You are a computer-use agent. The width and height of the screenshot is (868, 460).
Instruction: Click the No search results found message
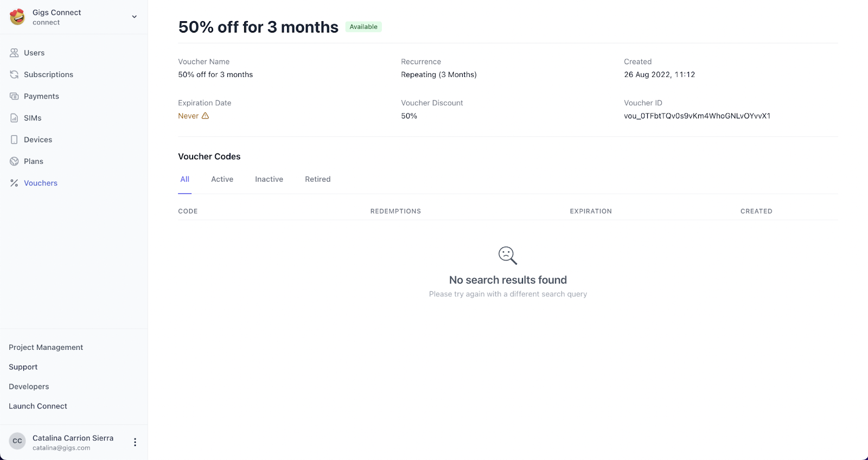tap(508, 280)
